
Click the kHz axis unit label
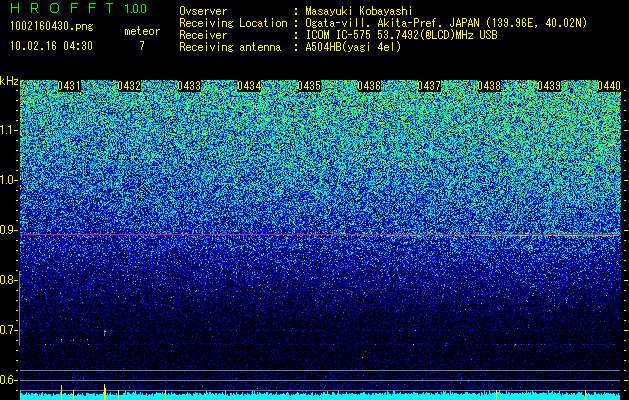(9, 81)
